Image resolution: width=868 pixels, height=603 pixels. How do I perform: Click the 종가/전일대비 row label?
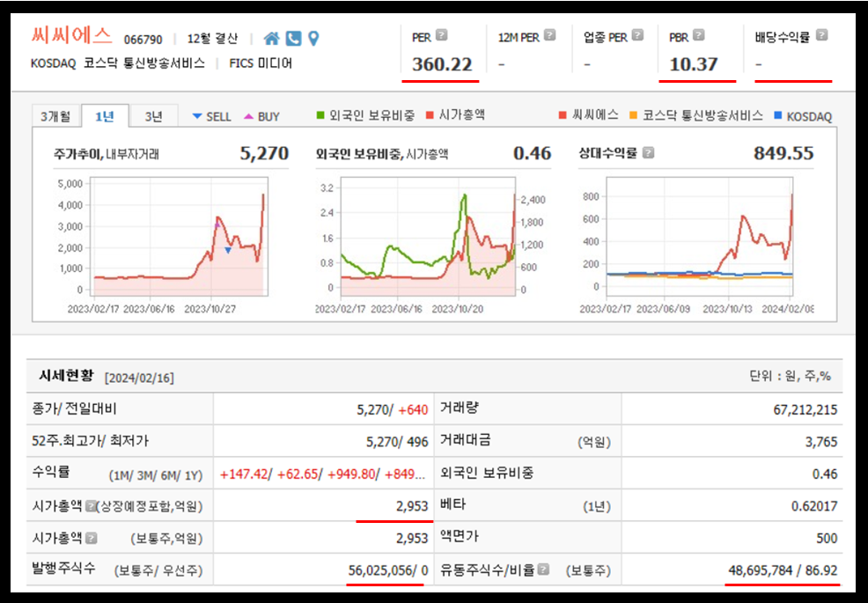click(x=75, y=409)
